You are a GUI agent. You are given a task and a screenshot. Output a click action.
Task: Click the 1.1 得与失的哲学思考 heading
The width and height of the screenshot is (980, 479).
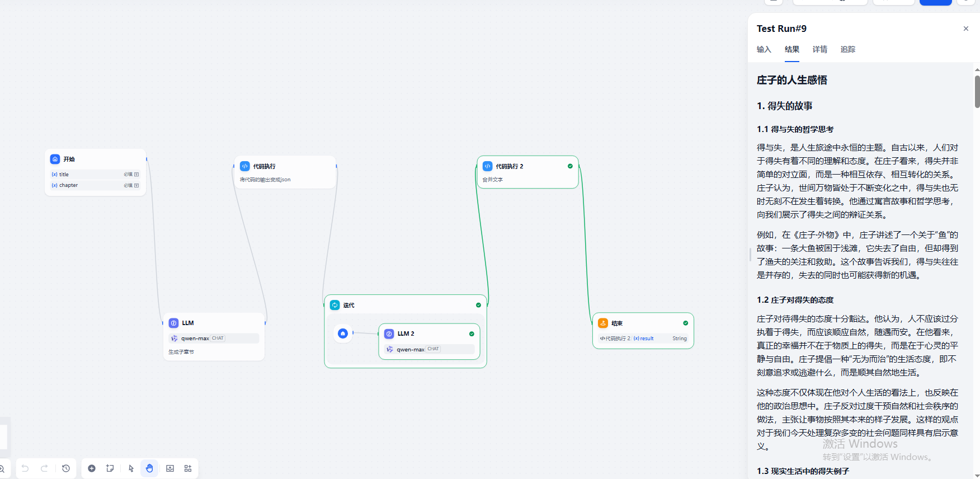click(x=795, y=129)
